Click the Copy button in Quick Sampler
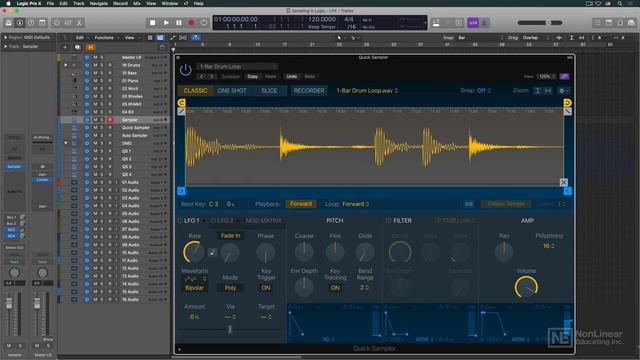The height and width of the screenshot is (360, 640). pos(253,76)
